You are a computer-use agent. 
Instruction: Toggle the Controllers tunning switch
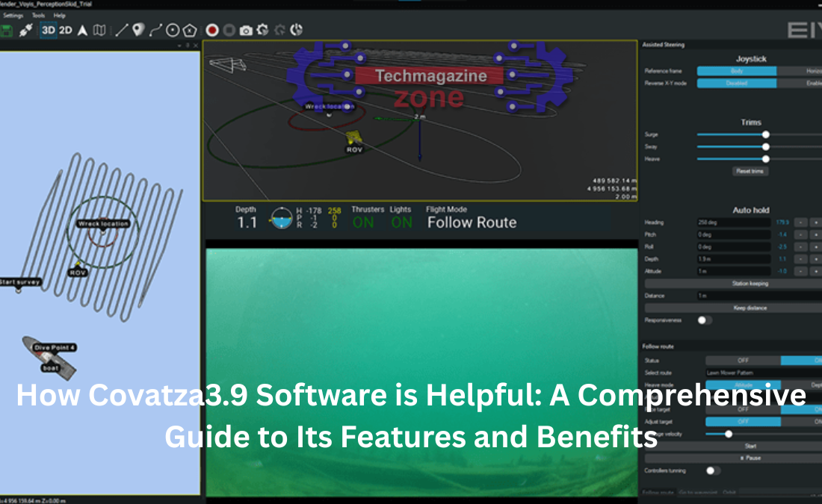pyautogui.click(x=712, y=470)
